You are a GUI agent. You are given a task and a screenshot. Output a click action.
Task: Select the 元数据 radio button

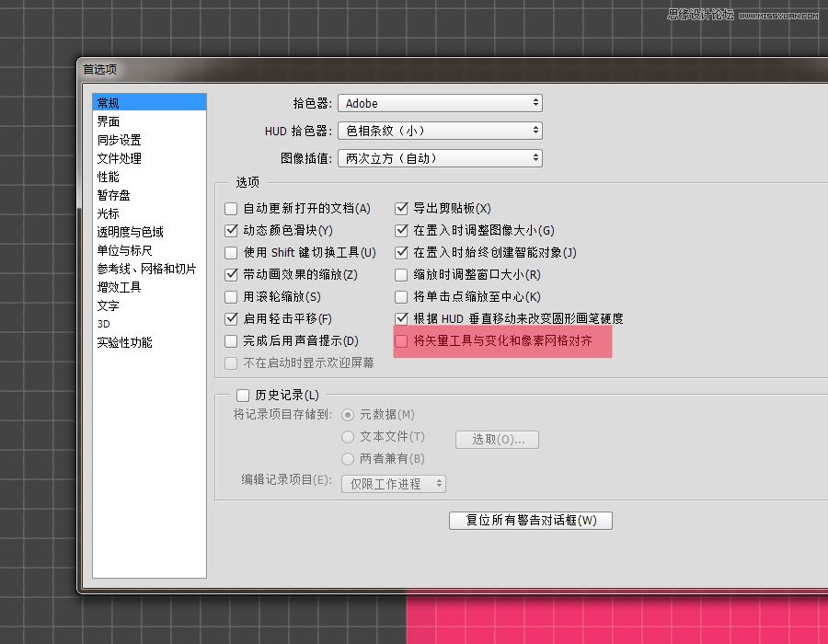pos(348,415)
